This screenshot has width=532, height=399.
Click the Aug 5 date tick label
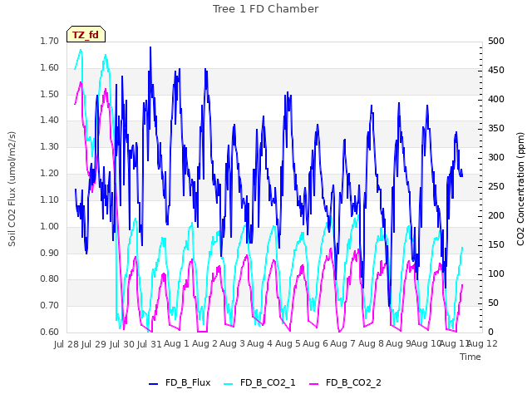pyautogui.click(x=288, y=344)
